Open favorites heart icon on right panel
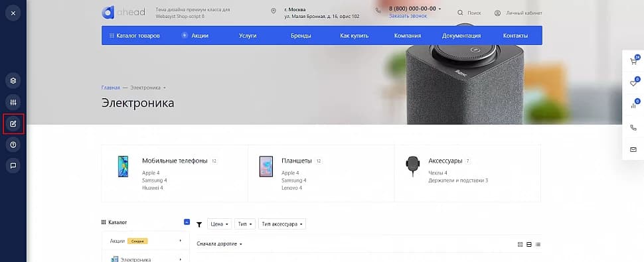 pos(633,84)
